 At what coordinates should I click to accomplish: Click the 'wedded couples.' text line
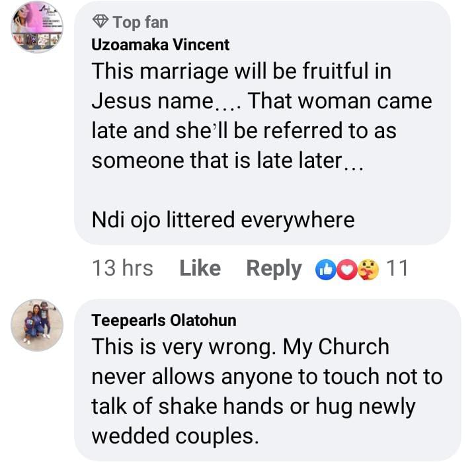(174, 436)
